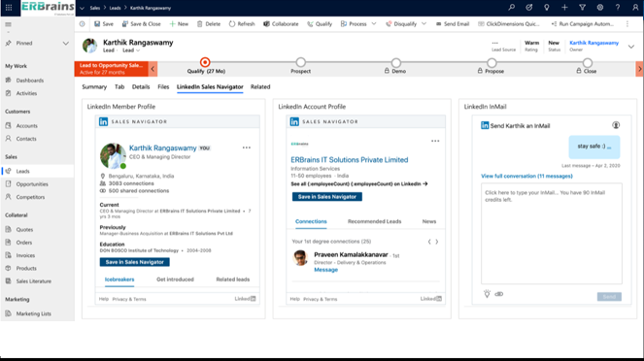Select the Propose stage circle
Viewport: 644px width, 361px height.
(491, 62)
